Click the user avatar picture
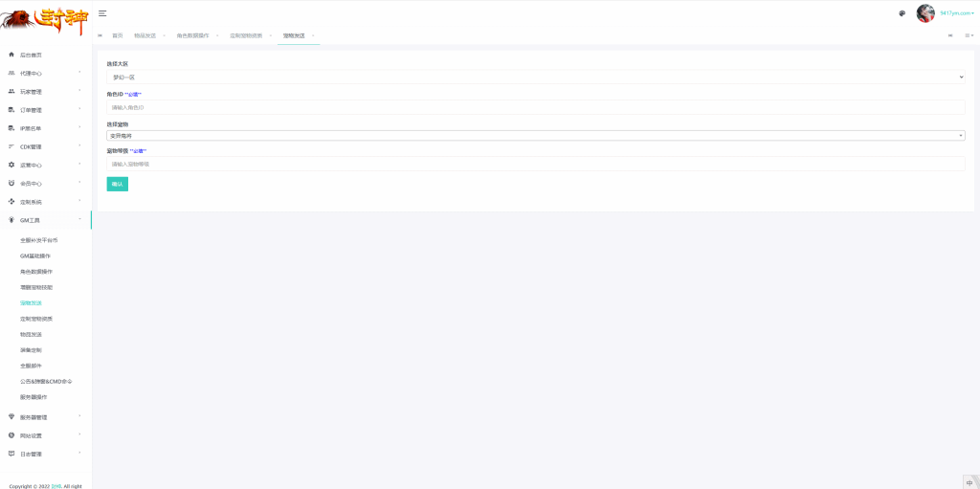Screen dimensions: 980x489 coord(925,13)
